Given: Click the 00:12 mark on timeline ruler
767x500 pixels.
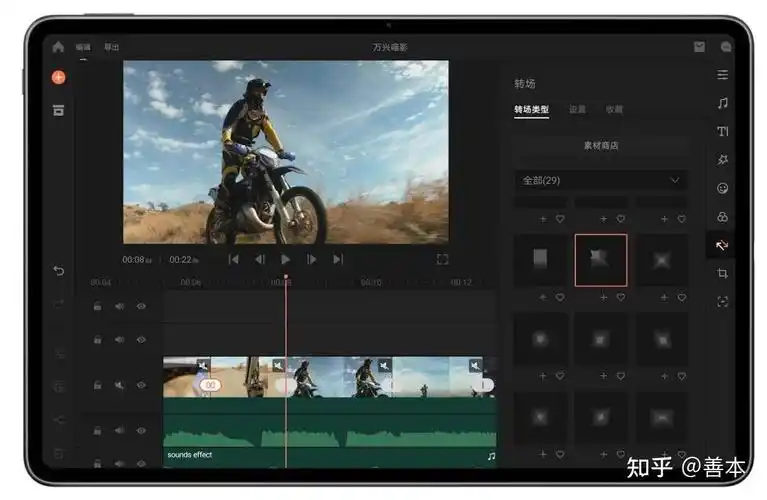Looking at the screenshot, I should point(461,282).
